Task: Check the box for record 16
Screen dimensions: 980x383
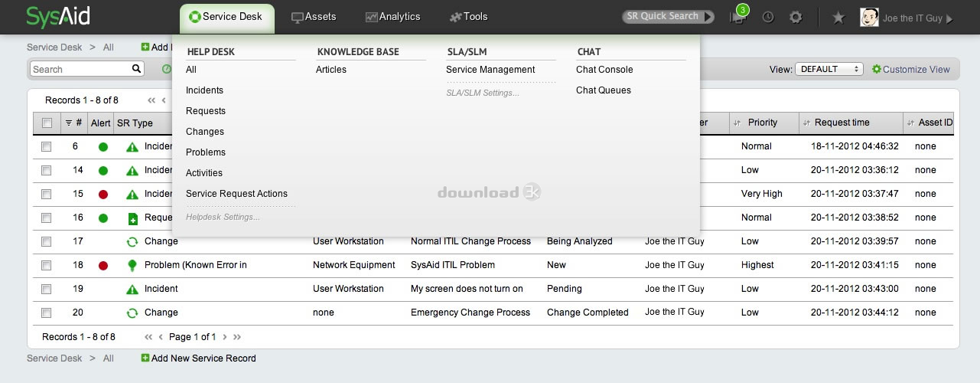Action: click(x=47, y=218)
